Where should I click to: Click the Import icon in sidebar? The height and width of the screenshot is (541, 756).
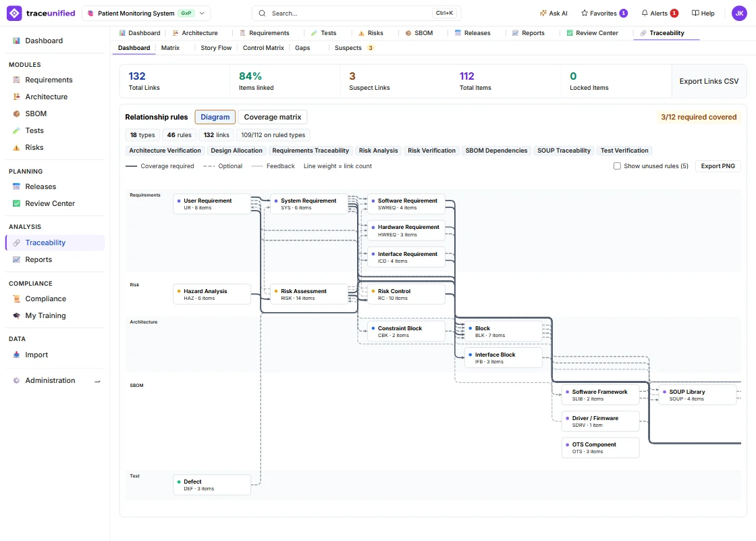pyautogui.click(x=16, y=355)
